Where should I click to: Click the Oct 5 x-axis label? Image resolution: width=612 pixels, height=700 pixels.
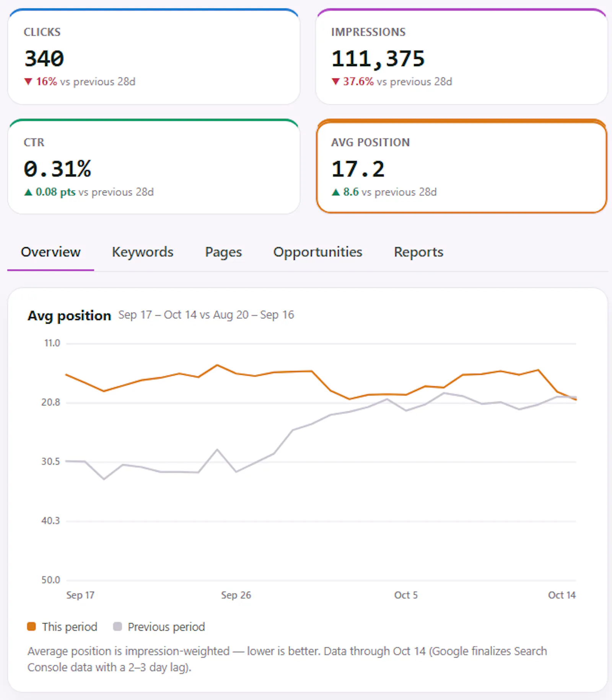(x=406, y=595)
